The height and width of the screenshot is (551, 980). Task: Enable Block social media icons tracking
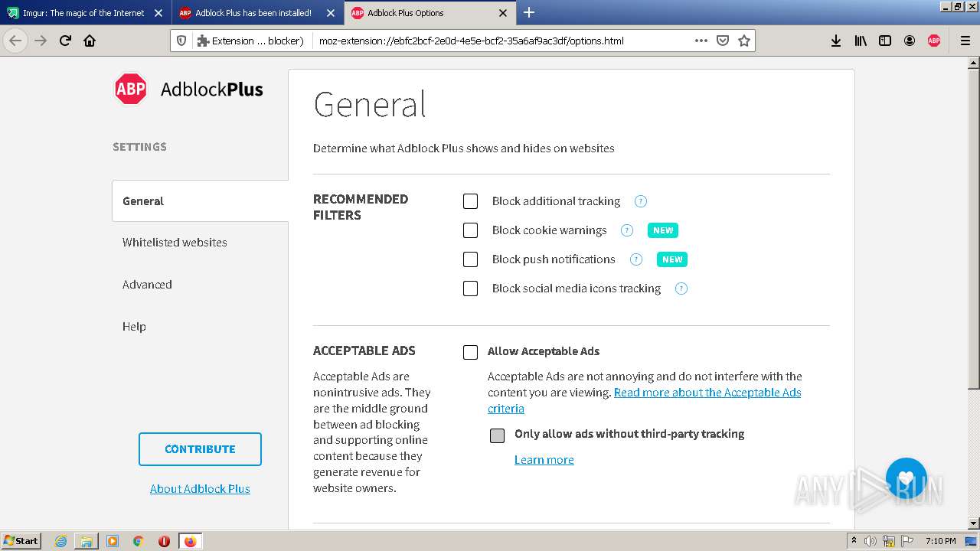pos(471,289)
